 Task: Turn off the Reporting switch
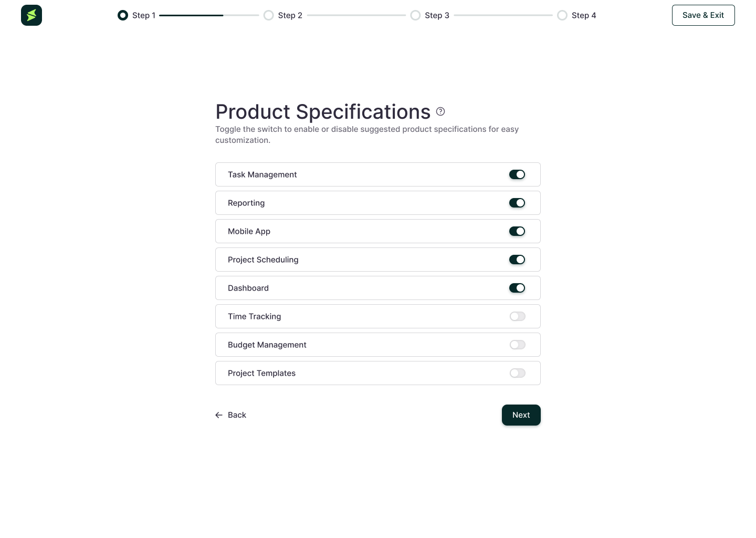[517, 203]
